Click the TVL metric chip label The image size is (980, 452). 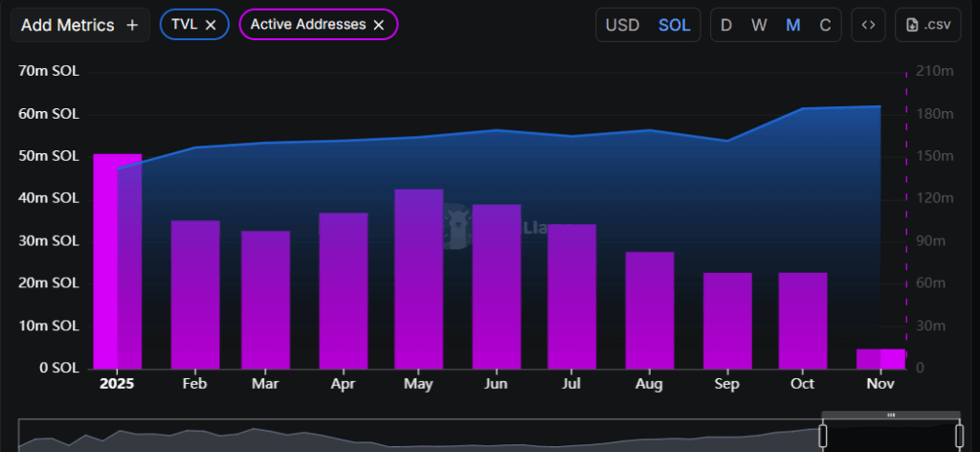click(x=184, y=25)
